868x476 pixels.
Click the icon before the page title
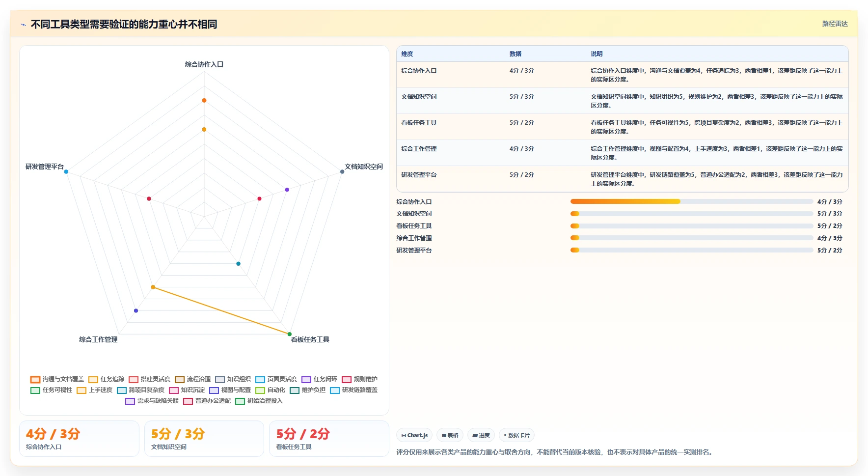coord(23,25)
